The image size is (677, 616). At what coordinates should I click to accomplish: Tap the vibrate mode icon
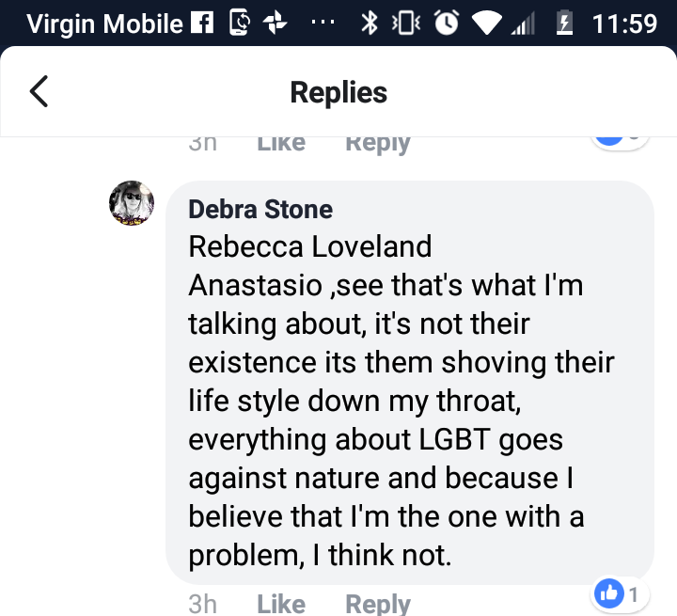404,24
